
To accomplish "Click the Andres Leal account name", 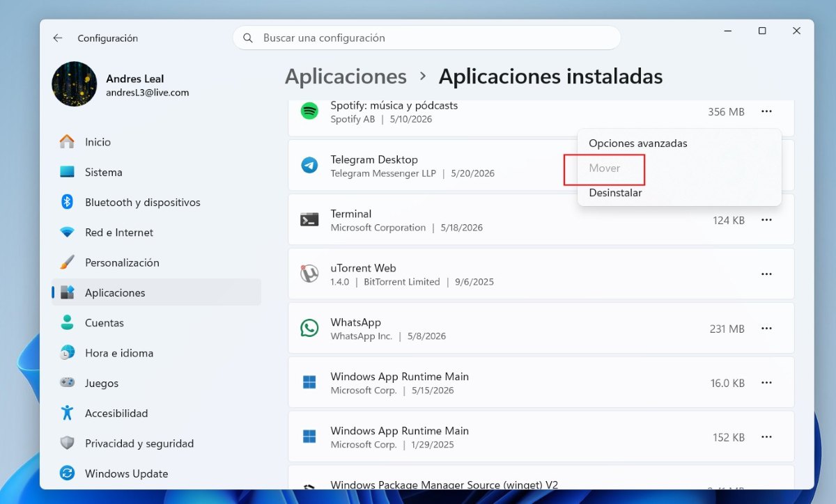I will 135,79.
